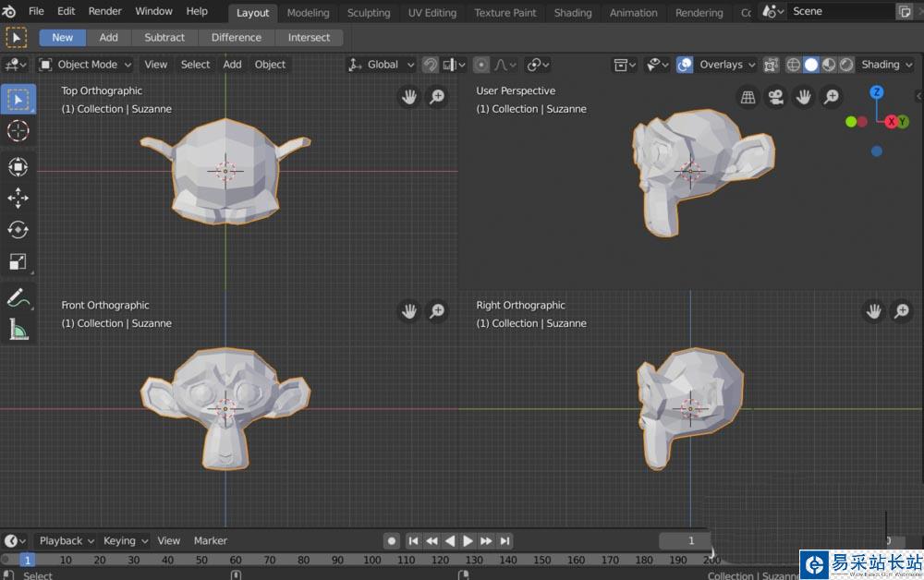Click the red X axis gizmo circle
The image size is (924, 580).
pos(891,122)
